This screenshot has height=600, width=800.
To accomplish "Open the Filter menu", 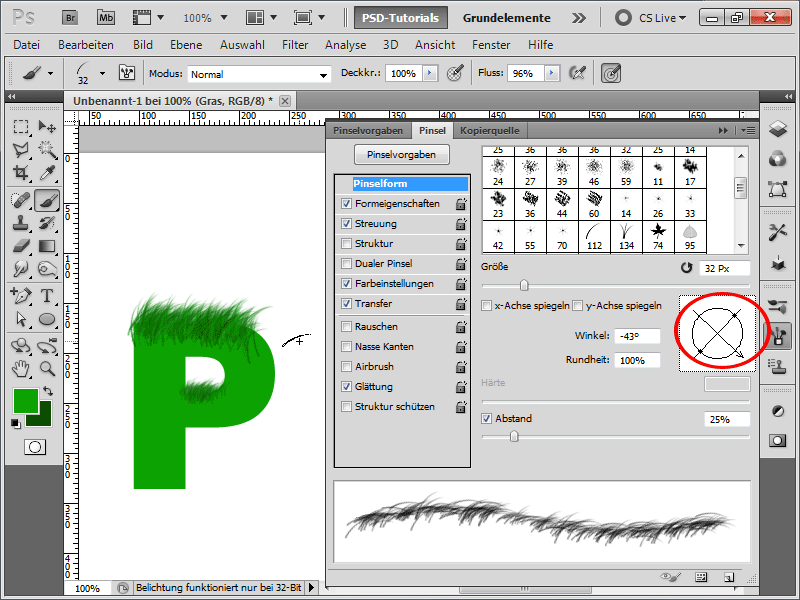I will coord(295,45).
